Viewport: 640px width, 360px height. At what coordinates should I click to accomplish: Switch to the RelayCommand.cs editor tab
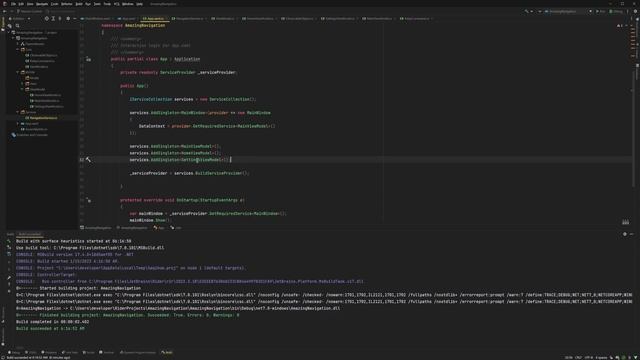coord(416,18)
